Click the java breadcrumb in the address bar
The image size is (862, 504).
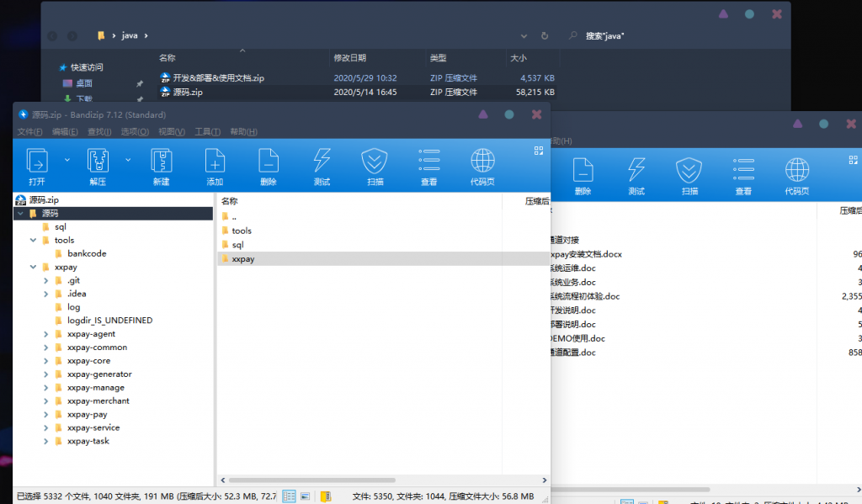130,35
